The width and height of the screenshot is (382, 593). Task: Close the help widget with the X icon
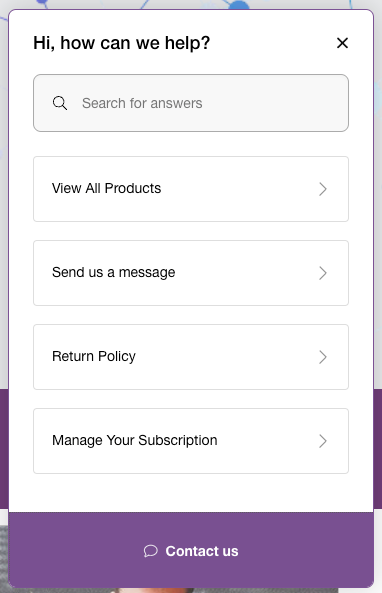(342, 43)
